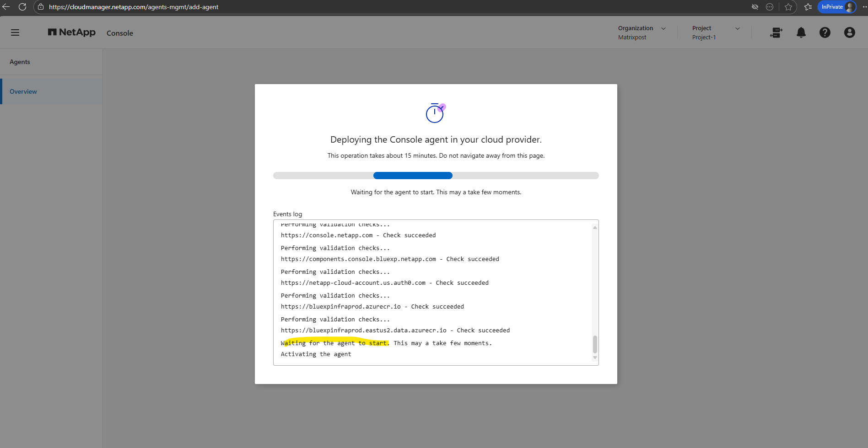This screenshot has width=868, height=448.
Task: Open the user account profile icon
Action: pos(850,32)
